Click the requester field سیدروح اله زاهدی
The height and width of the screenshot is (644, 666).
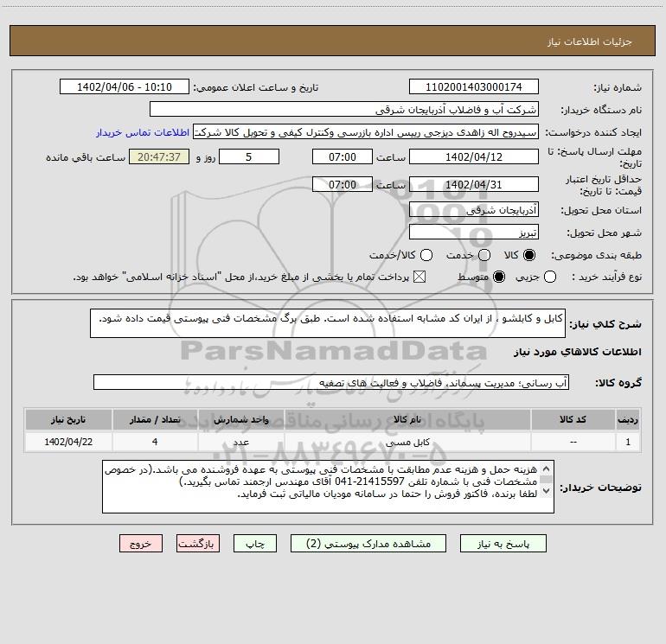click(366, 132)
